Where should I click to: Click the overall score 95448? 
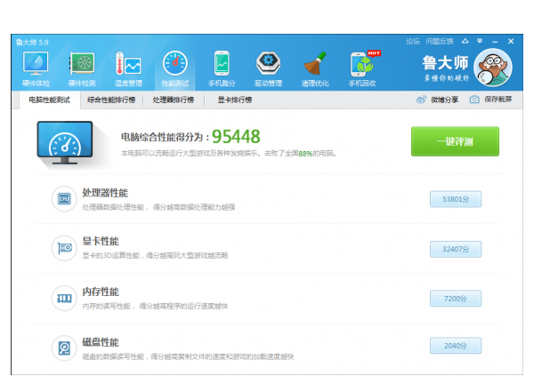click(x=236, y=137)
